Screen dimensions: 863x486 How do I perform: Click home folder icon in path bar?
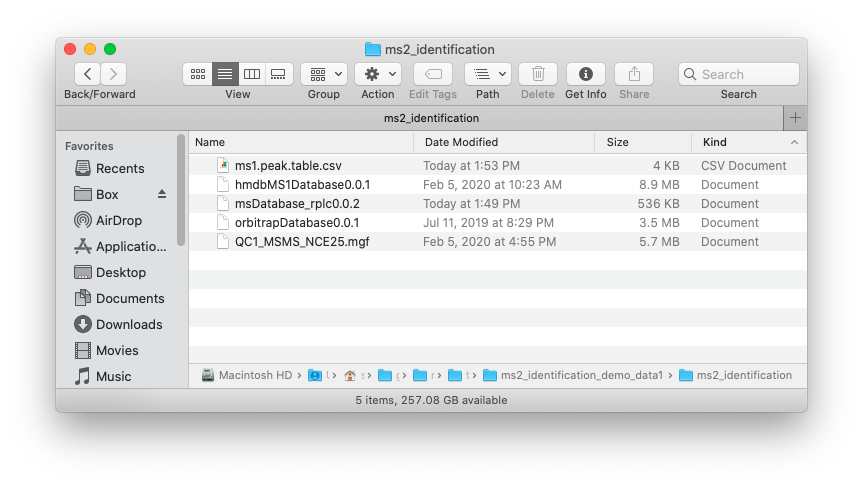click(x=349, y=375)
